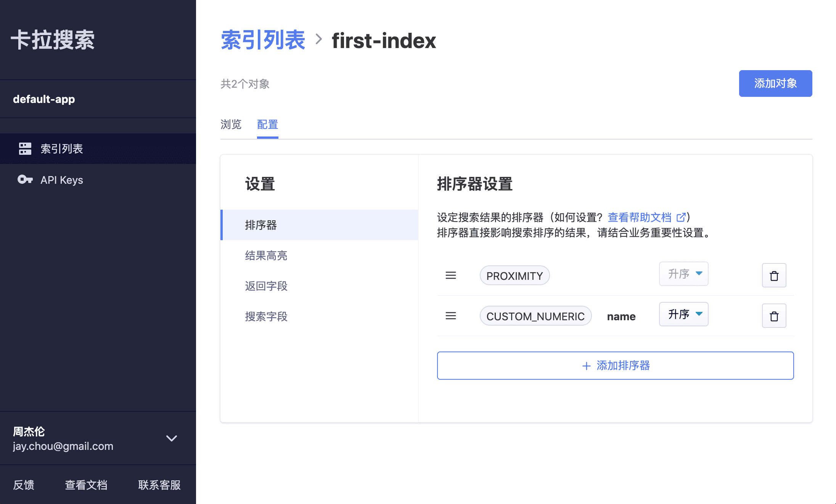Screen dimensions: 836x504
Task: Click the 添加排序器 button
Action: coord(615,366)
